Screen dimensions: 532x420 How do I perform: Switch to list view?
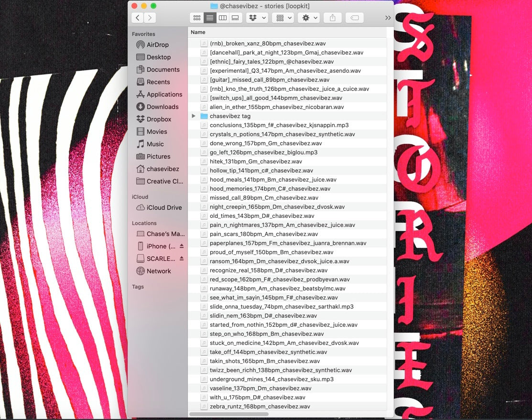point(210,18)
